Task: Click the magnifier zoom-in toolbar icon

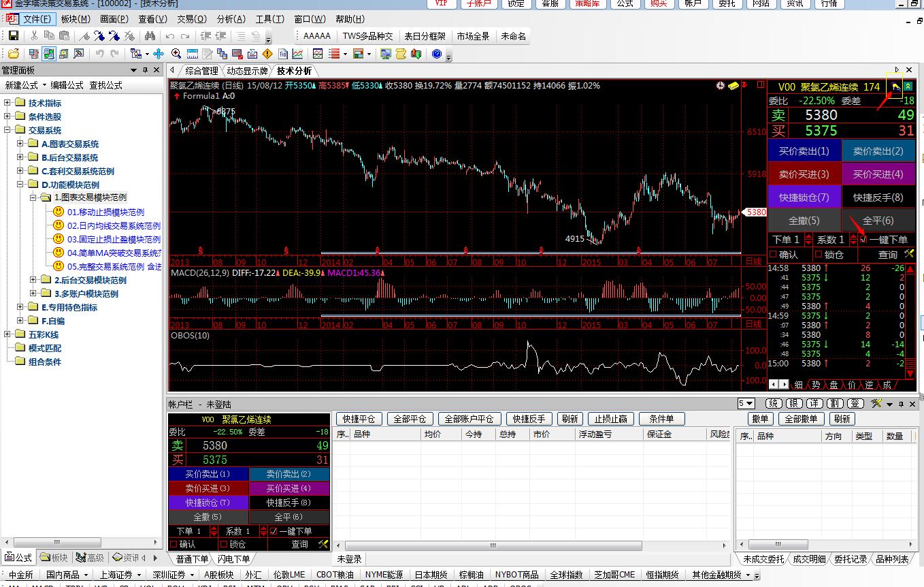Action: pos(176,54)
